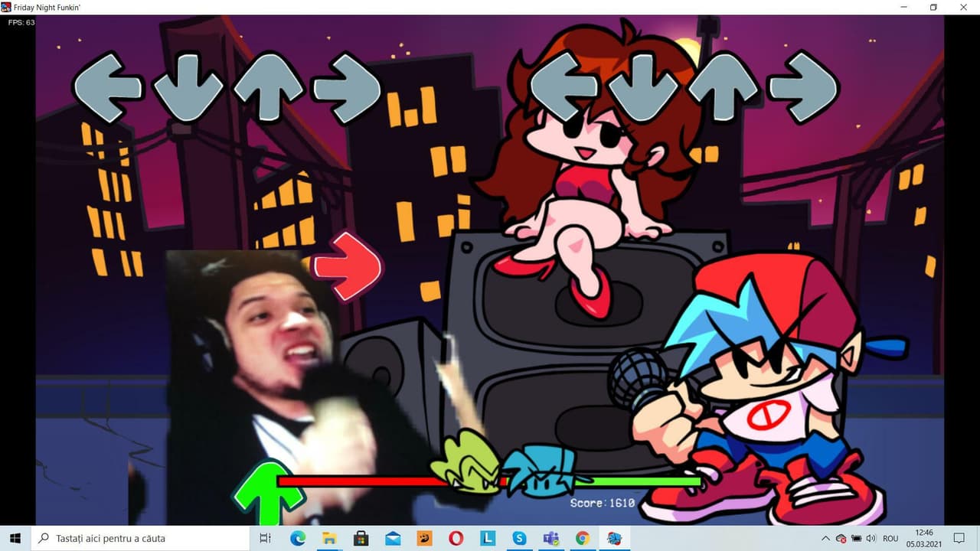Launch Opera browser from the taskbar
This screenshot has width=980, height=551.
456,538
